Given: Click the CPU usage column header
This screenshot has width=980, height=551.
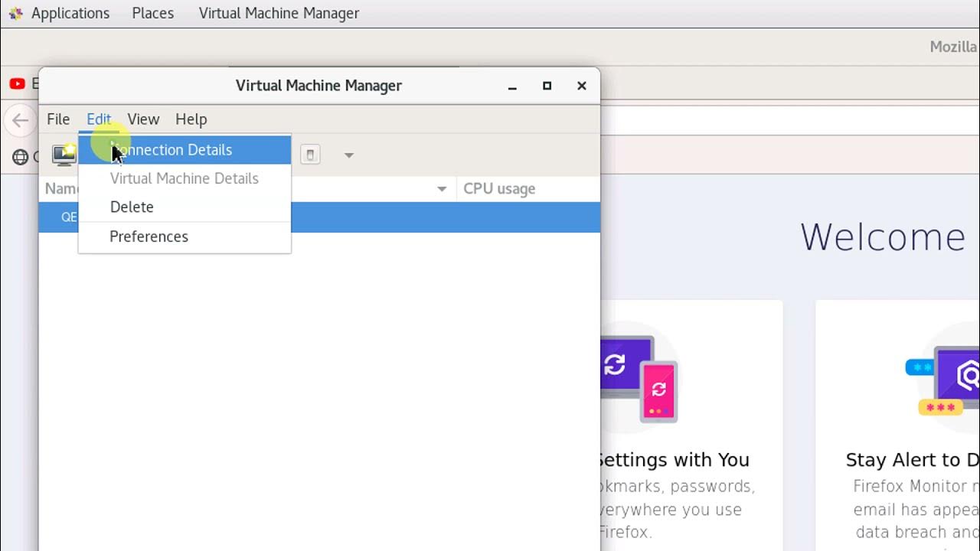Looking at the screenshot, I should pos(499,189).
